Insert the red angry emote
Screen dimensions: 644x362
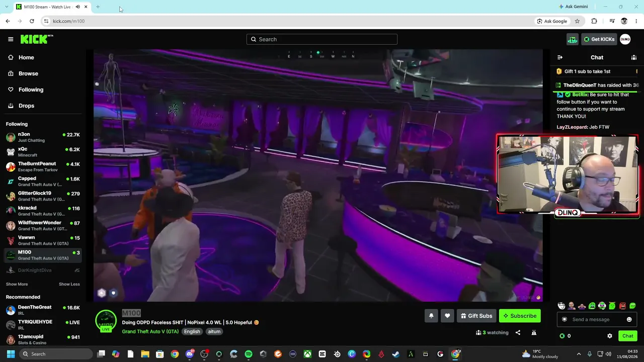pos(622,306)
